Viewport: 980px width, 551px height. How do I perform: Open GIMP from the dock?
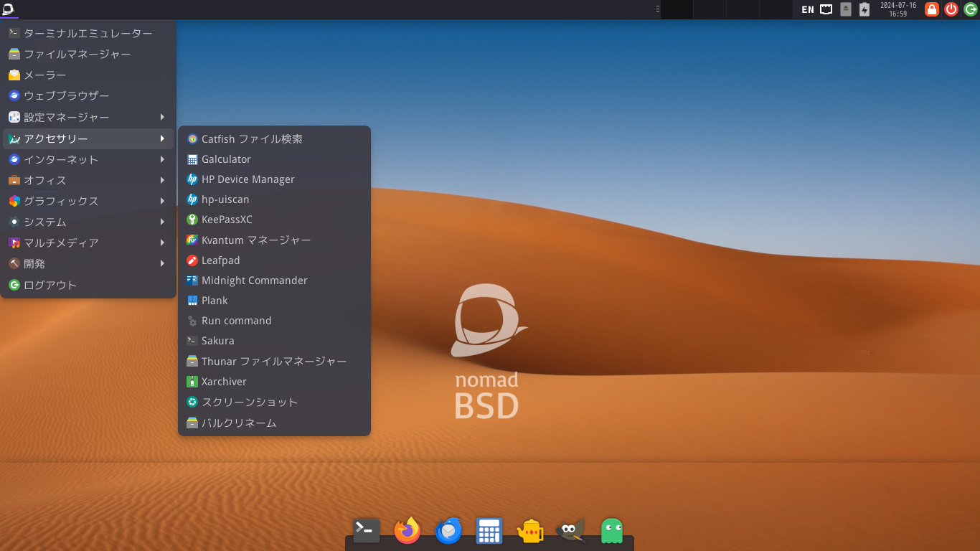point(571,531)
